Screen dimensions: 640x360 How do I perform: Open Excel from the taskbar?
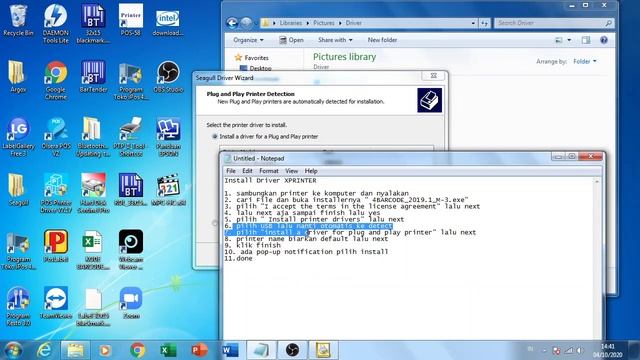click(x=168, y=350)
